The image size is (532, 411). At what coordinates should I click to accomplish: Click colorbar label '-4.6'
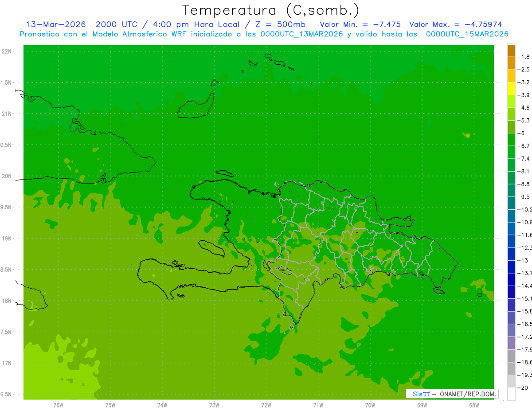coord(524,108)
